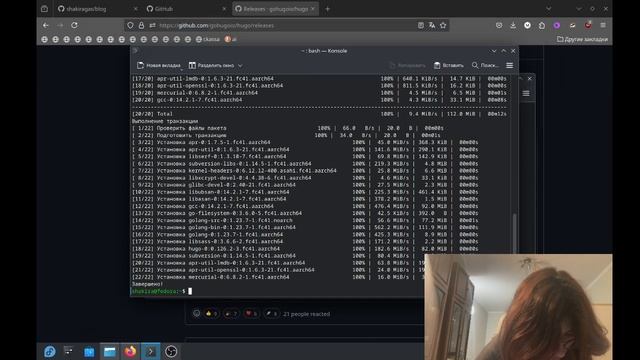
Task: Click the pager/activities taskbar icon
Action: pyautogui.click(x=69, y=351)
